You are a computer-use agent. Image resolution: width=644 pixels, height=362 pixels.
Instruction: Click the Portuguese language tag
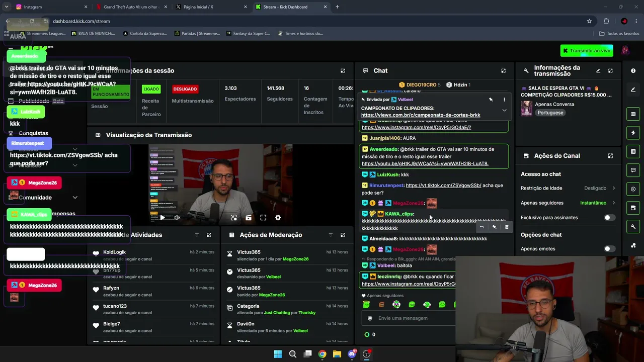pyautogui.click(x=550, y=113)
